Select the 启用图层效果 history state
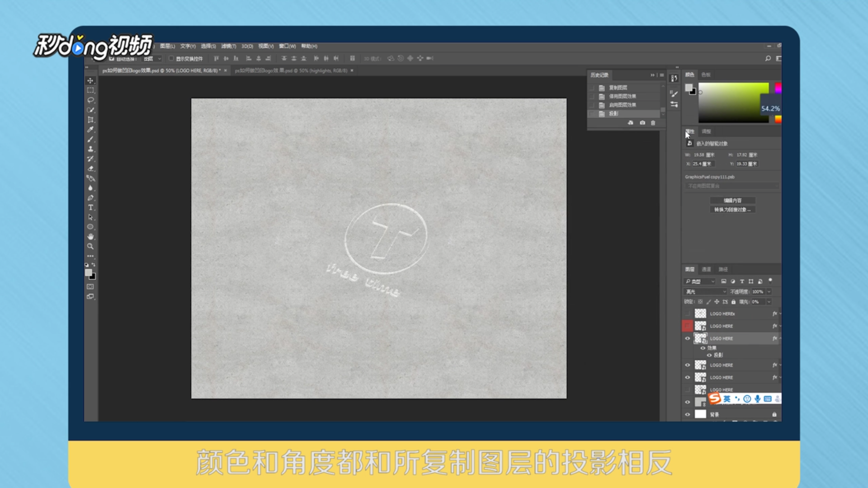Image resolution: width=868 pixels, height=488 pixels. coord(626,105)
